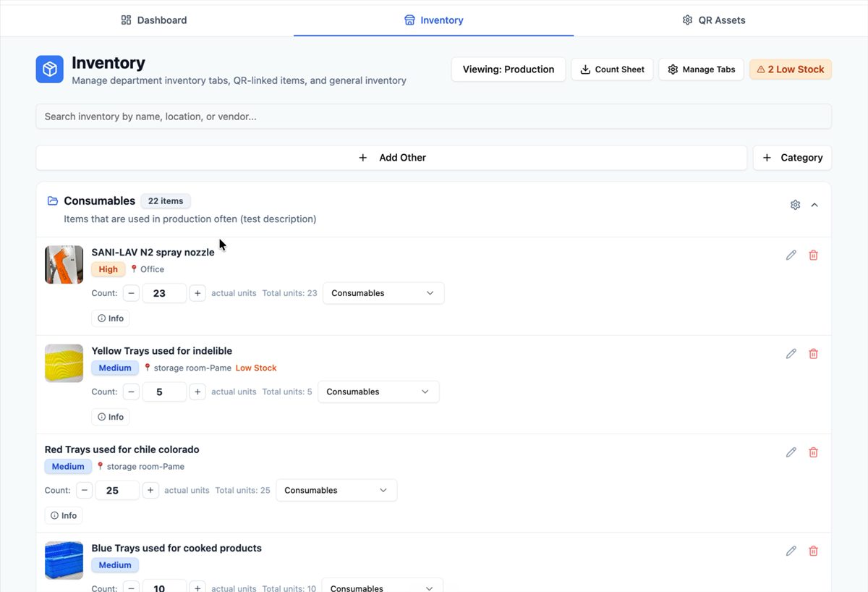Open Manage Tabs settings
868x592 pixels.
[x=701, y=69]
